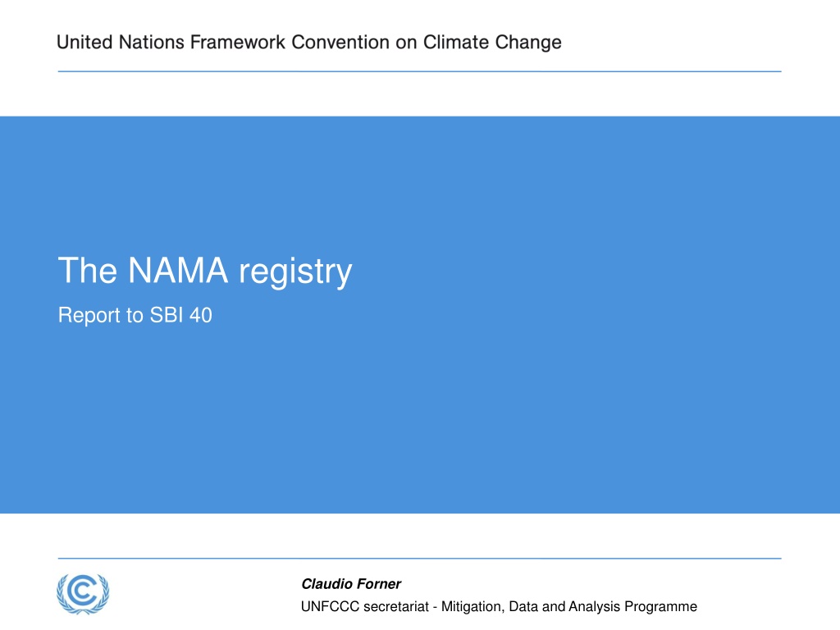
Task: Click the thin blue line under the header
Action: 419,71
